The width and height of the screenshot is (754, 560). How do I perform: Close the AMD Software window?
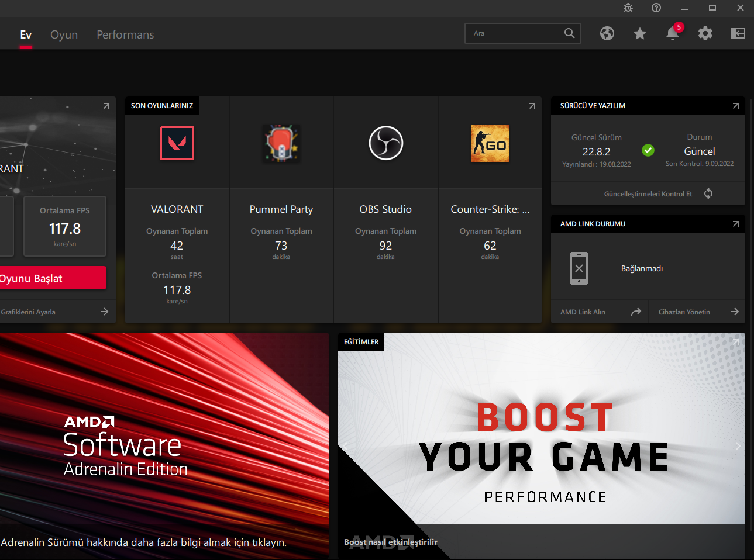click(741, 8)
